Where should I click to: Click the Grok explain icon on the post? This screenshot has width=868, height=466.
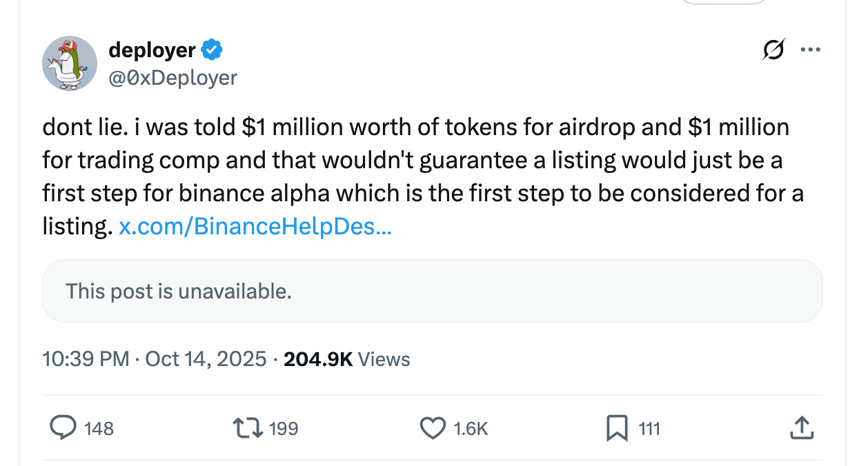(773, 50)
